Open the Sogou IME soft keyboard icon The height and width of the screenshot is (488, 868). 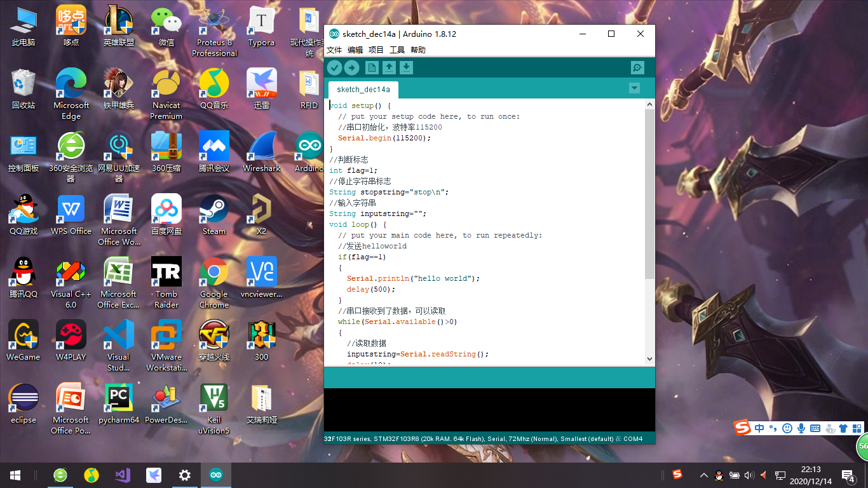coord(815,428)
